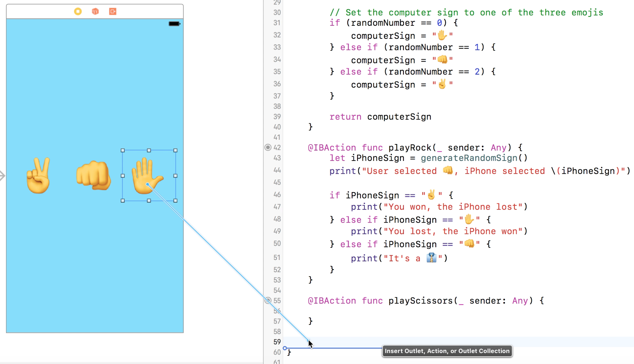This screenshot has height=364, width=634.
Task: Select the scissors emoji button on canvas
Action: (39, 175)
